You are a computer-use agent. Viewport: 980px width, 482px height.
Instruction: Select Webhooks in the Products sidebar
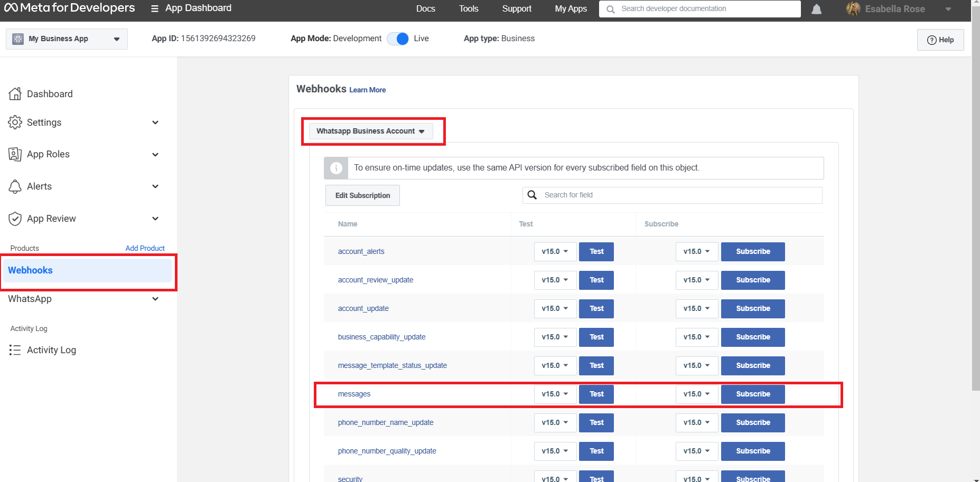[x=88, y=270]
